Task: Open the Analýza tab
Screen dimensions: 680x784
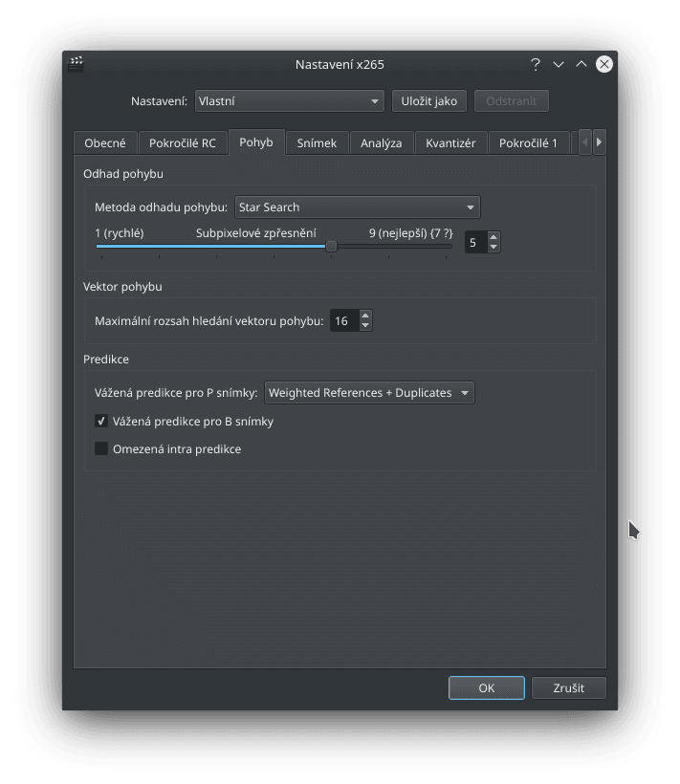Action: [382, 143]
